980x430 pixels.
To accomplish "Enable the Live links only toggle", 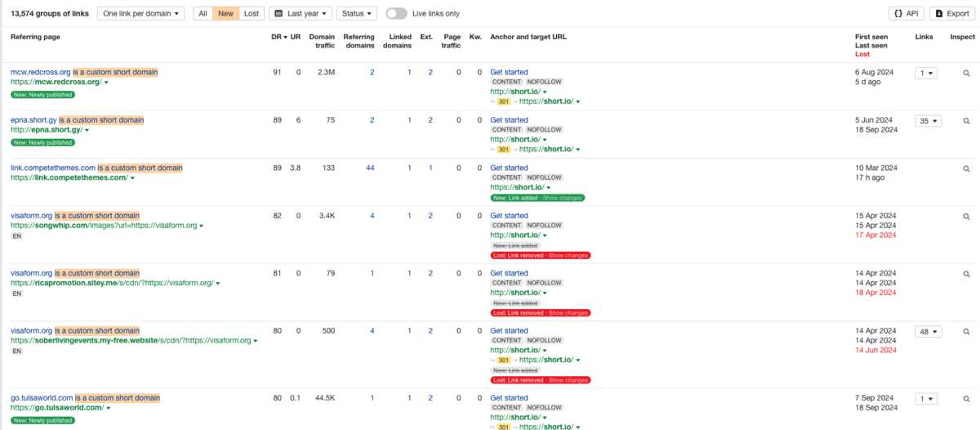I will click(396, 14).
